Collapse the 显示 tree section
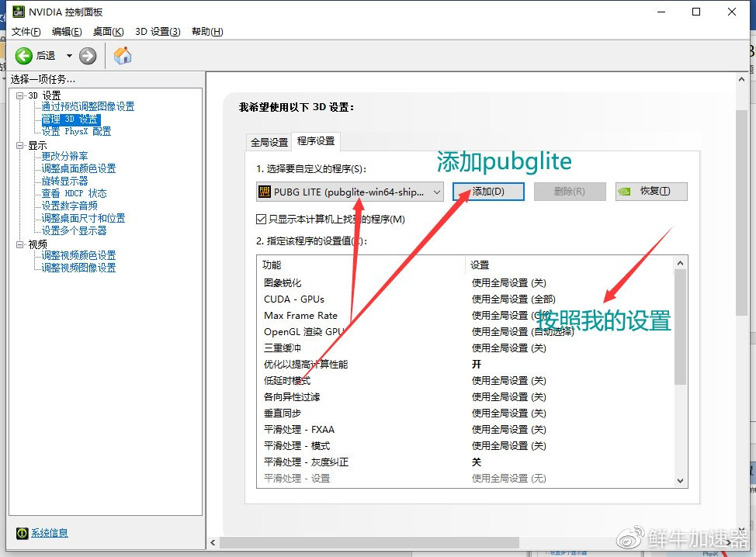 (x=19, y=144)
